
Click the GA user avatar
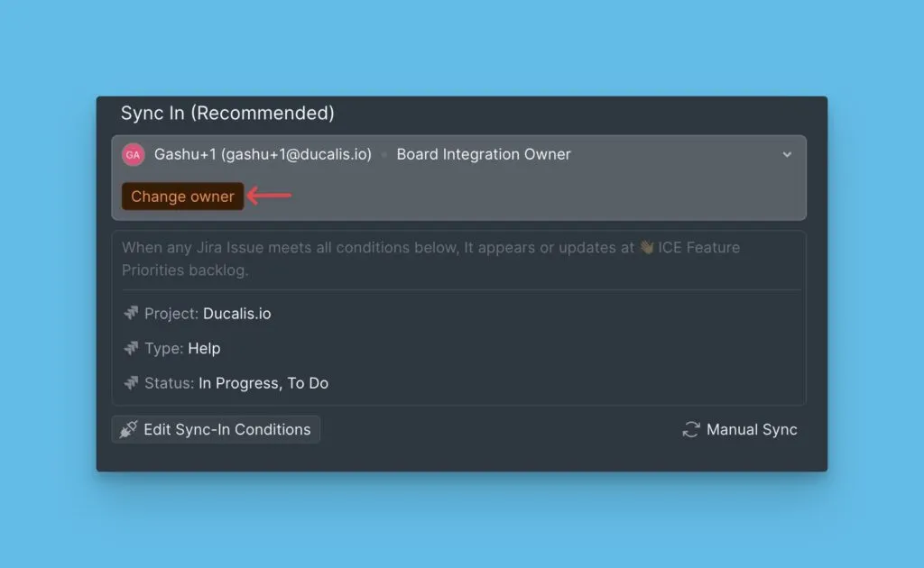click(x=133, y=154)
